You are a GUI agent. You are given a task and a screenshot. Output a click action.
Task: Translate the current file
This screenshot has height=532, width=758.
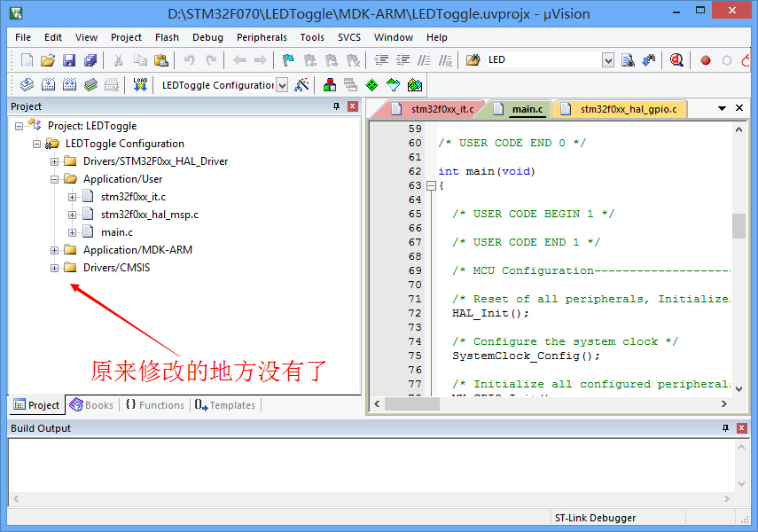click(27, 85)
